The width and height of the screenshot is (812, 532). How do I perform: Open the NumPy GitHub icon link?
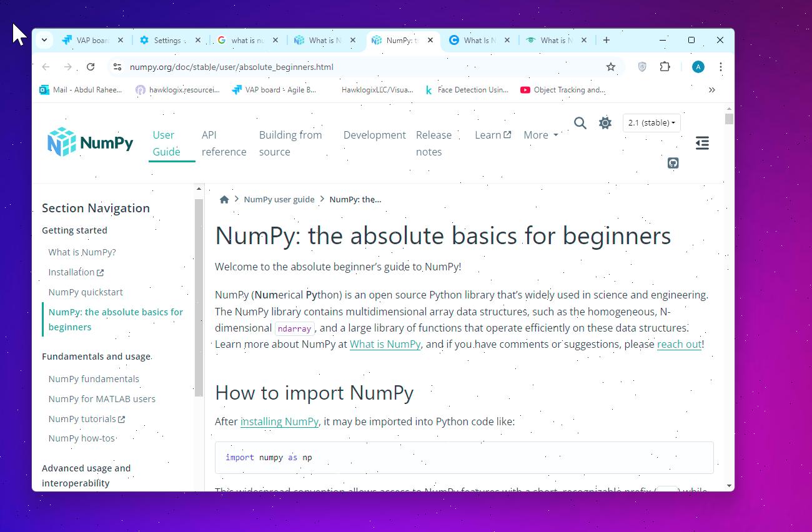673,163
